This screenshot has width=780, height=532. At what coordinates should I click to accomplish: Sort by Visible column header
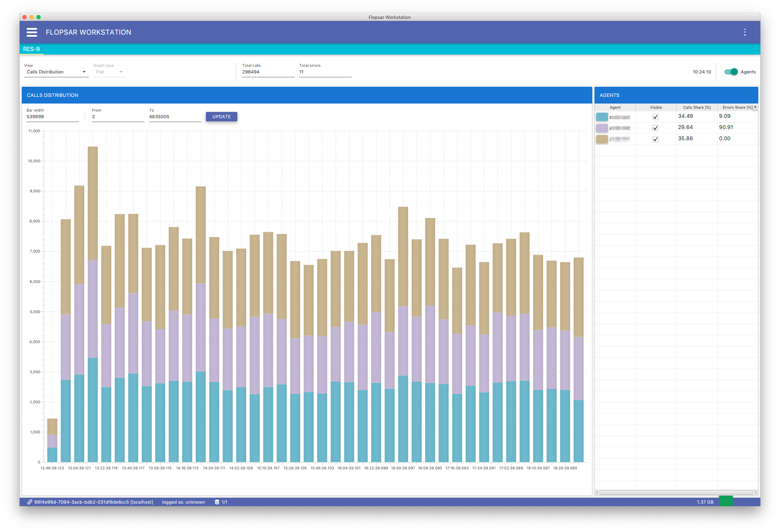[656, 107]
